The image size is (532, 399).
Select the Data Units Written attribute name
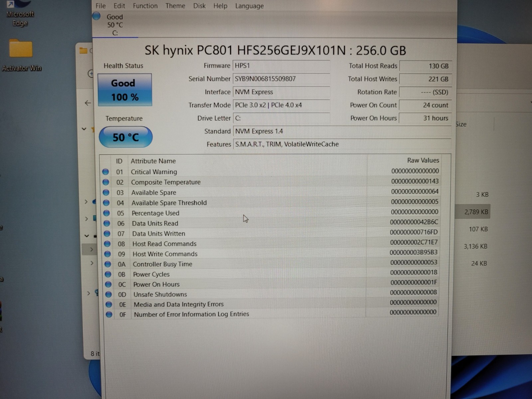point(159,234)
